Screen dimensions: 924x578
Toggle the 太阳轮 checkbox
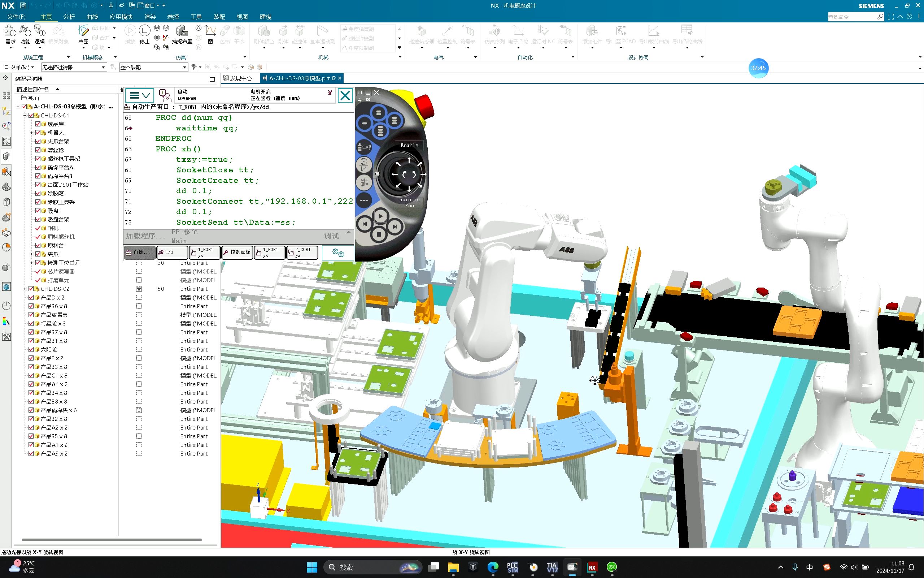pos(31,349)
